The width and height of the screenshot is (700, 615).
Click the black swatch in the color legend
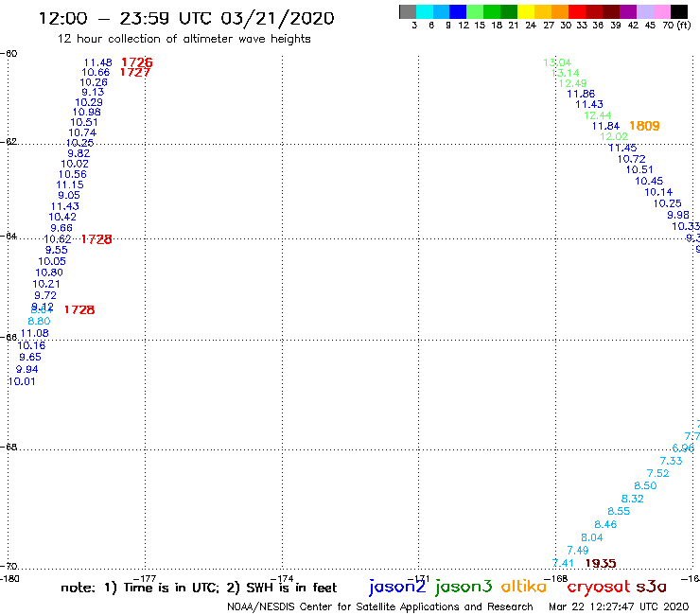[679, 11]
